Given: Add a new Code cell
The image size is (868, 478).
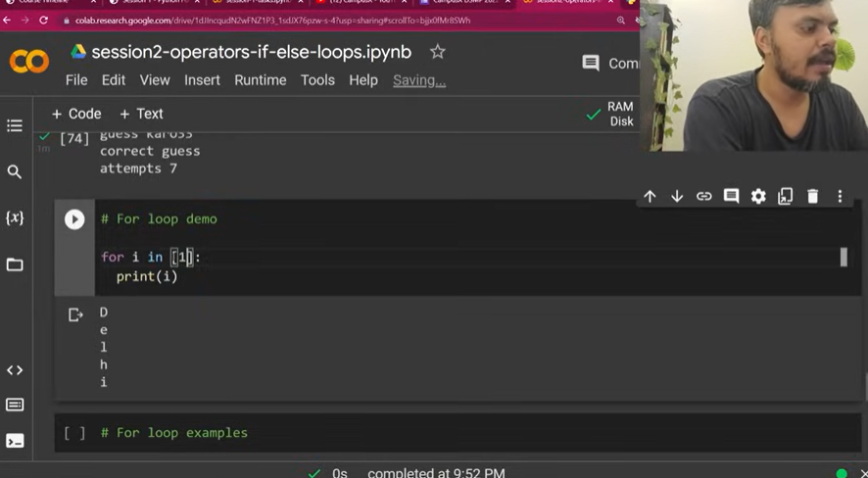Looking at the screenshot, I should click(76, 114).
